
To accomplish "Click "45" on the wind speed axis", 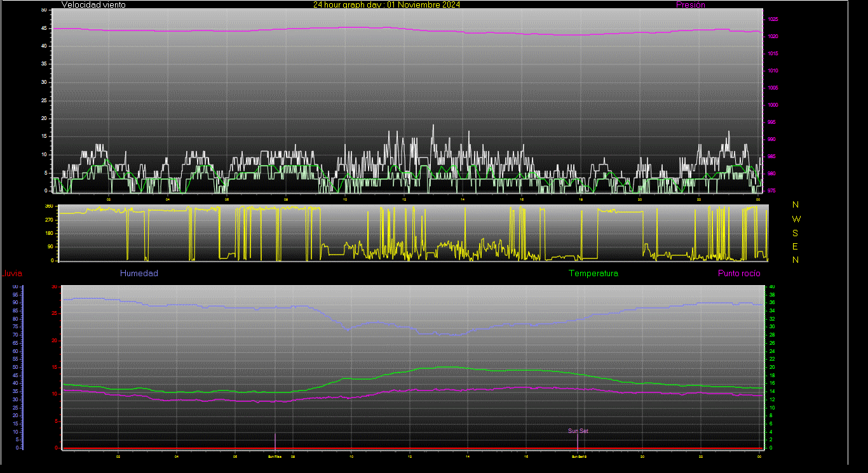I will (44, 29).
